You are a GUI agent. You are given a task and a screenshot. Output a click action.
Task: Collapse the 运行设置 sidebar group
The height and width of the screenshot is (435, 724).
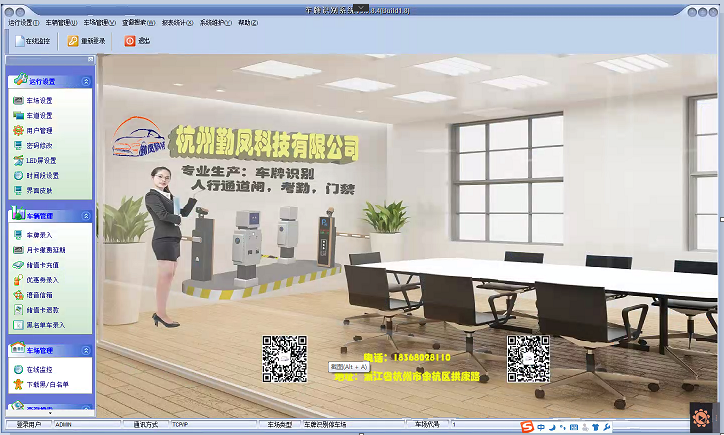[x=86, y=81]
